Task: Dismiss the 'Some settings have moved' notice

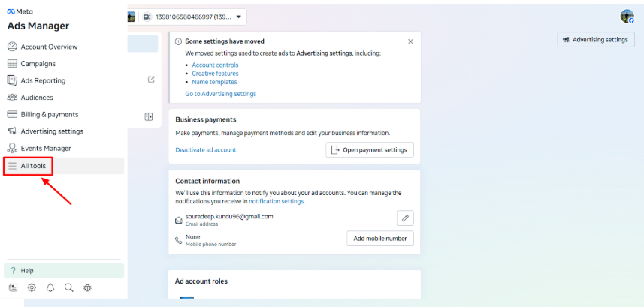Action: coord(410,41)
